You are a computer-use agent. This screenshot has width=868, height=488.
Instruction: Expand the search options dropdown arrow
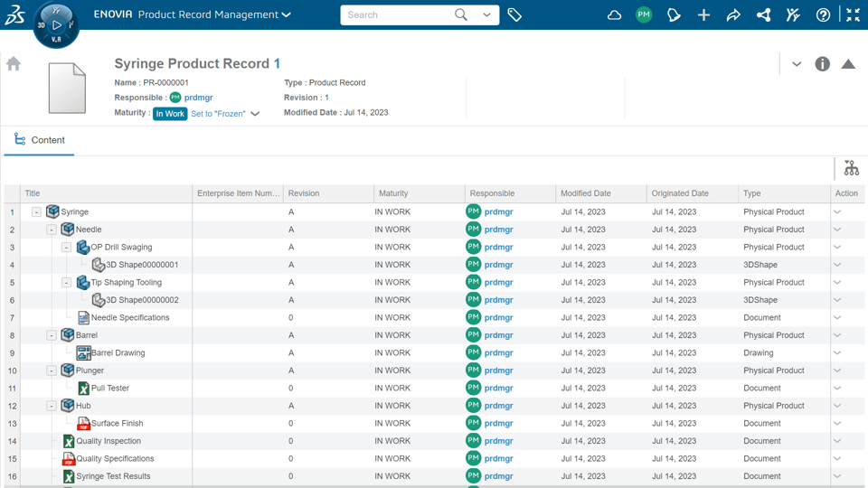click(x=486, y=14)
